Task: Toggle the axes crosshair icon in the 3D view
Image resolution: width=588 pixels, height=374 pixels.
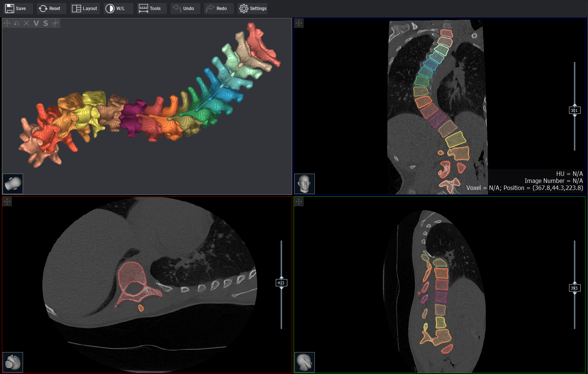Action: pos(55,23)
